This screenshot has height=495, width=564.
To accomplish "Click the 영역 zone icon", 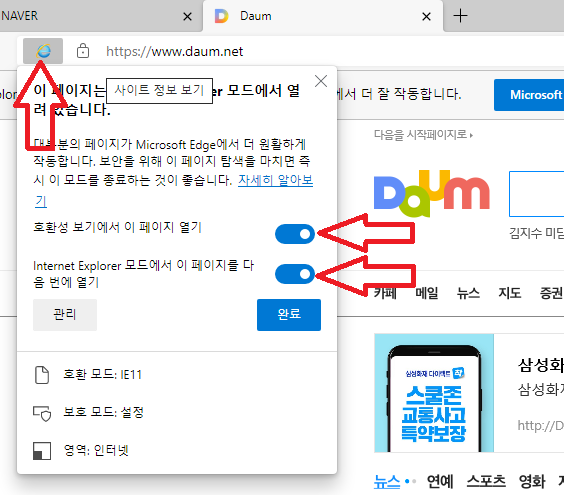I will (x=42, y=451).
